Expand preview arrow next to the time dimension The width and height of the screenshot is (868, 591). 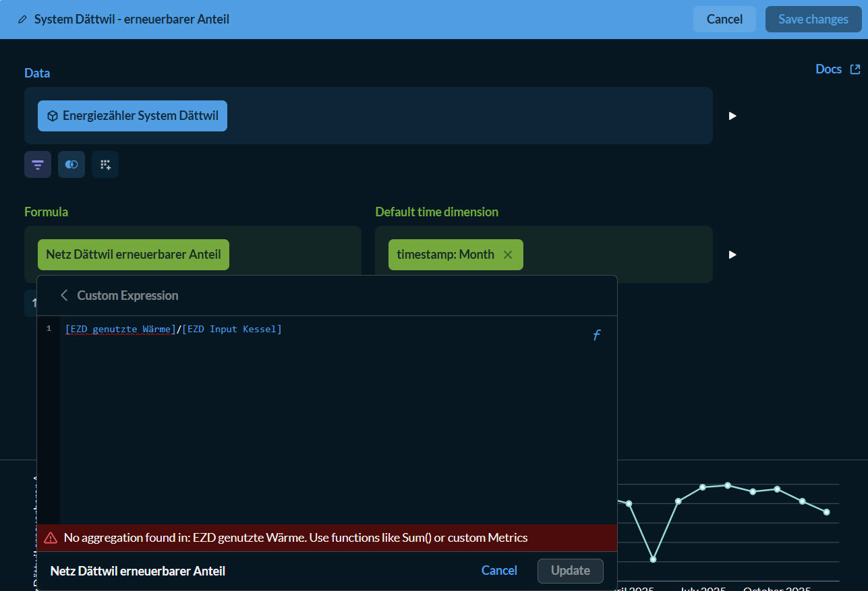pyautogui.click(x=732, y=255)
